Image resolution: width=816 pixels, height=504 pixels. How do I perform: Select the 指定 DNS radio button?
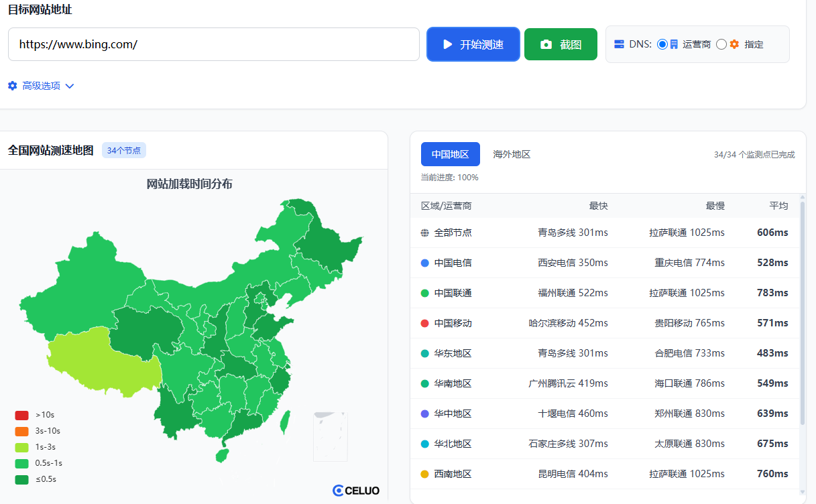721,44
